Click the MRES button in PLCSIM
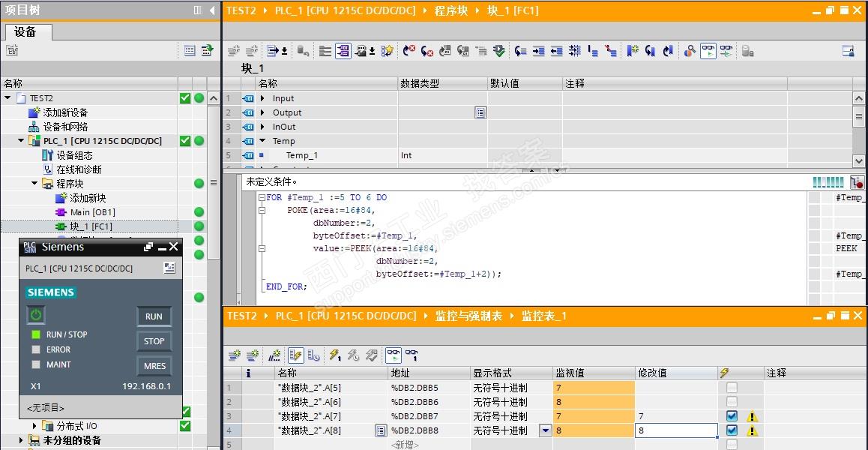868x450 pixels. [154, 366]
